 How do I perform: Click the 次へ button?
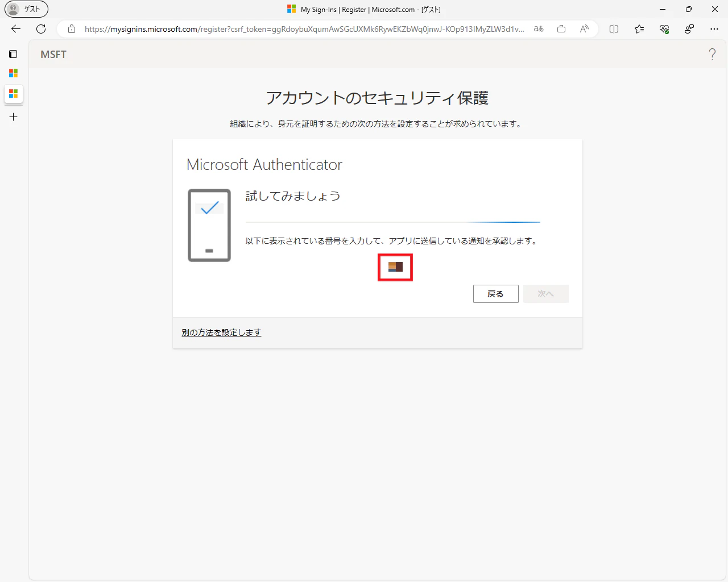point(546,294)
